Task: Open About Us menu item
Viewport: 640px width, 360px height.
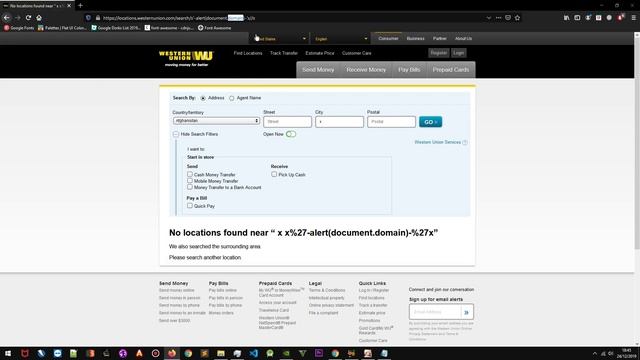Action: click(x=463, y=38)
